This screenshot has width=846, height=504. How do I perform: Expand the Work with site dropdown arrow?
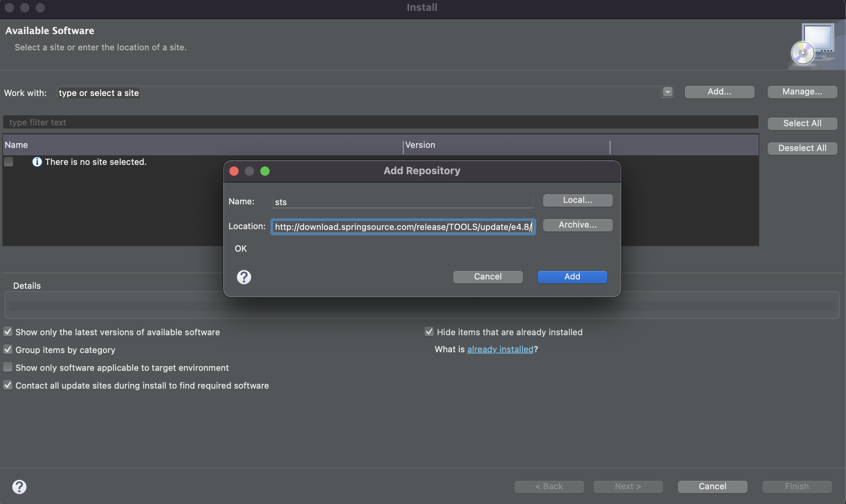point(667,92)
